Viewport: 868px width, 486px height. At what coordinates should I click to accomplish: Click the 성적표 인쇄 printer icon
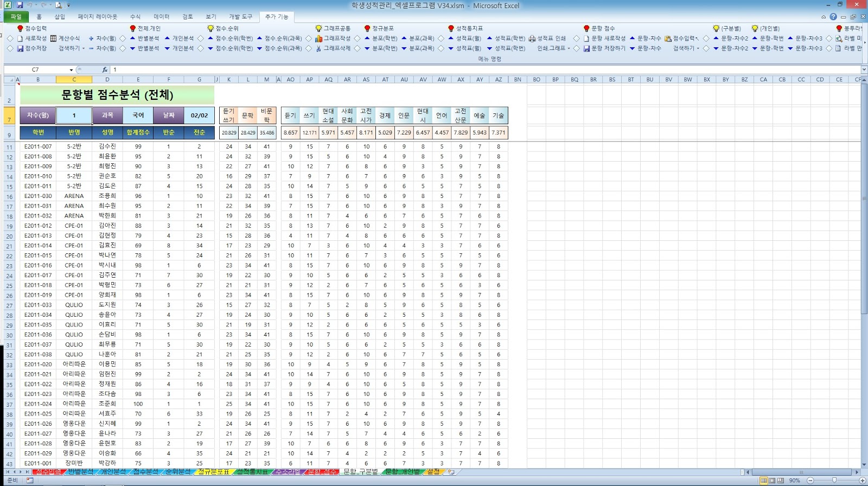532,39
